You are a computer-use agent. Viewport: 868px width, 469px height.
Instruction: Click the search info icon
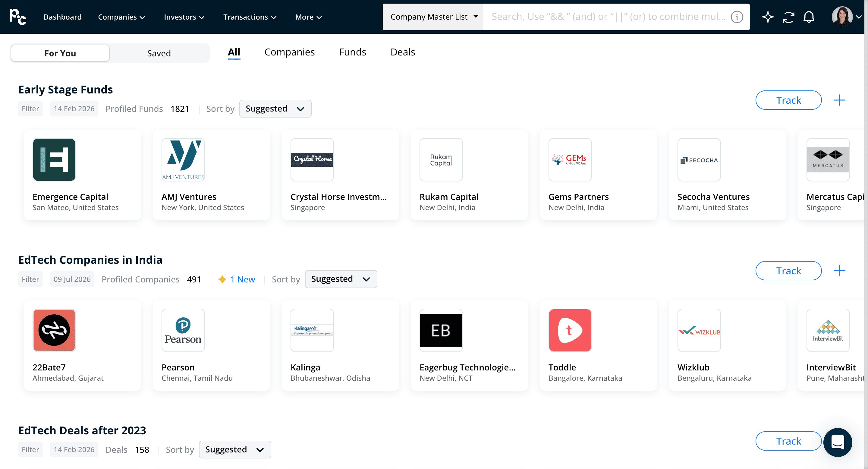point(737,17)
